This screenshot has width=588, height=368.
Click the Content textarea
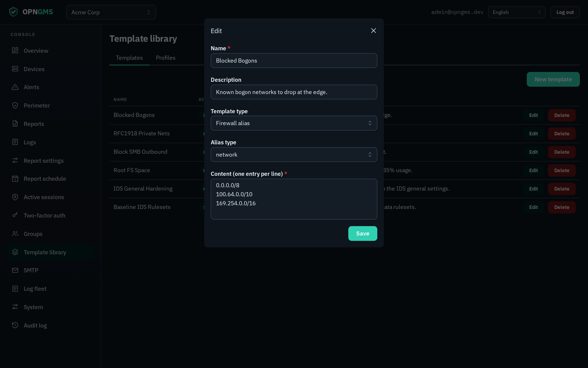pyautogui.click(x=294, y=199)
